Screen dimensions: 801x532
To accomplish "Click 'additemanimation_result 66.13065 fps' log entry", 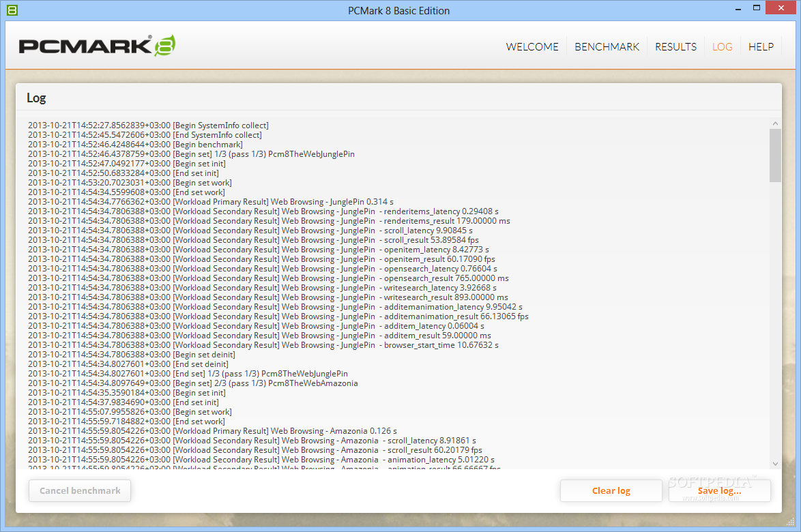I will click(278, 316).
